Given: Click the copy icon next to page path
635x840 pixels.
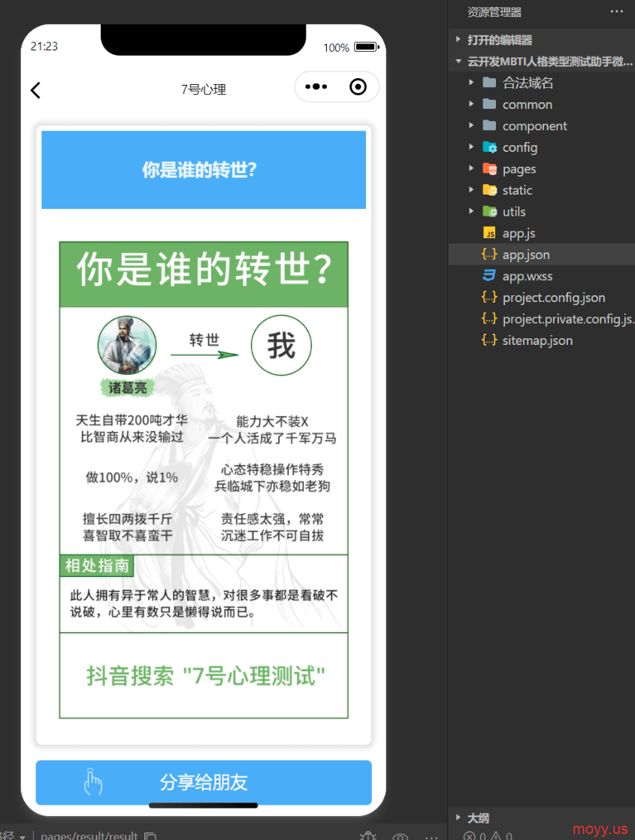Looking at the screenshot, I should coord(150,835).
